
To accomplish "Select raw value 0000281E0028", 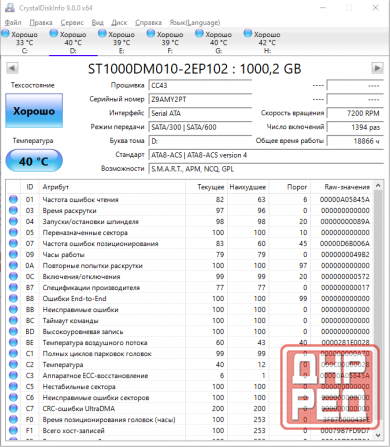I will click(x=345, y=342).
